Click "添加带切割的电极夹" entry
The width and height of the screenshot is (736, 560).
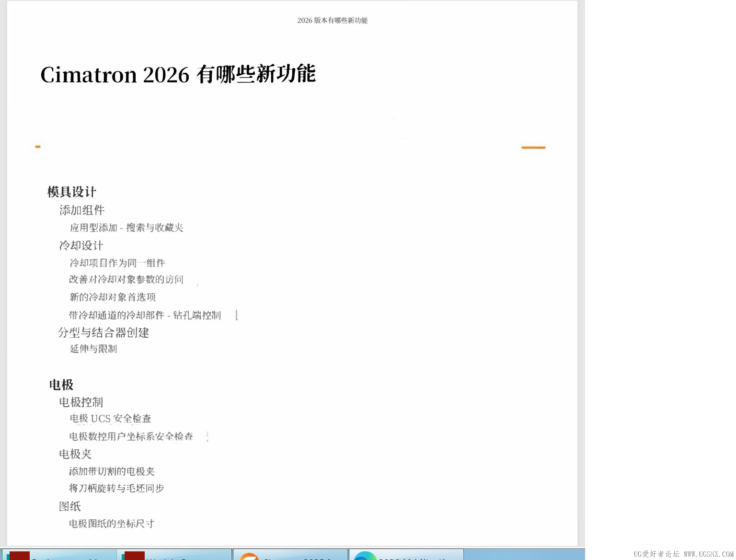(x=112, y=472)
